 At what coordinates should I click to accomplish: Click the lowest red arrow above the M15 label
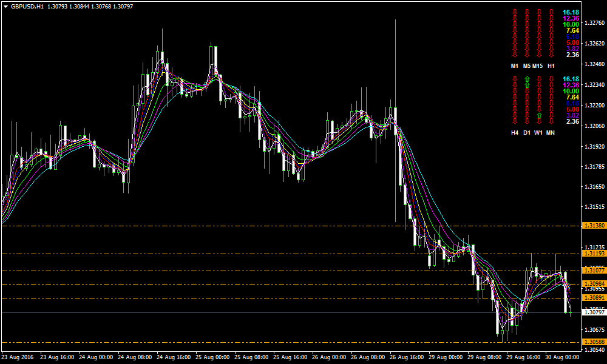click(x=539, y=55)
